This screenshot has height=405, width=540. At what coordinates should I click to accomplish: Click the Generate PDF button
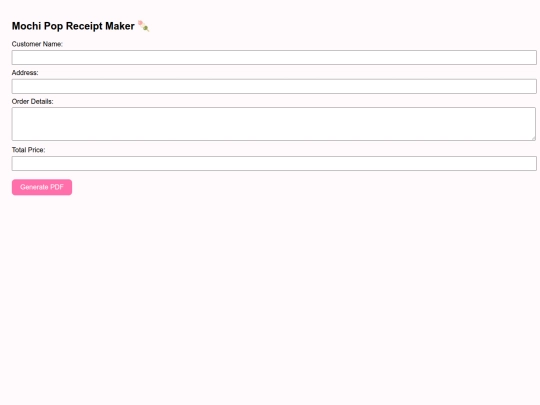coord(42,187)
